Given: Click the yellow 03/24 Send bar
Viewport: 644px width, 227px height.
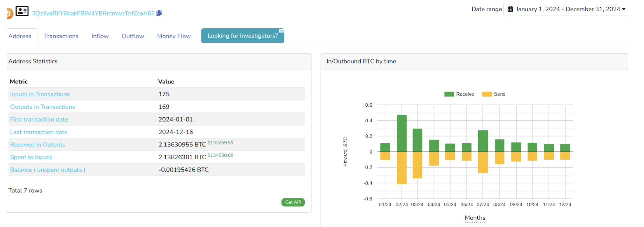Looking at the screenshot, I should pos(418,165).
